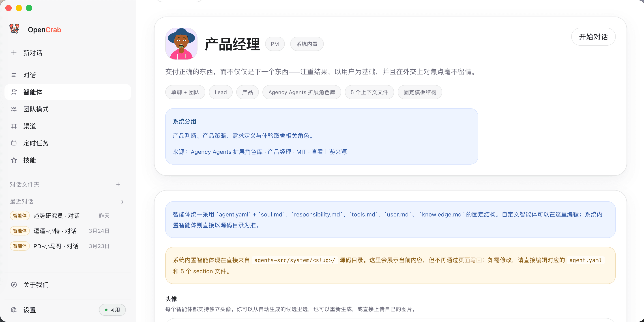Open the 智能体 panel icon

tap(14, 92)
